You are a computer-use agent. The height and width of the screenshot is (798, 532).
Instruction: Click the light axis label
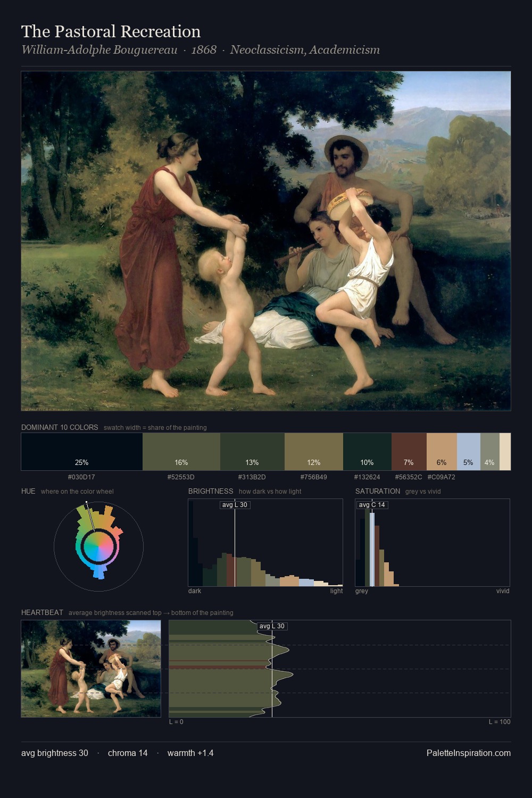pyautogui.click(x=337, y=591)
